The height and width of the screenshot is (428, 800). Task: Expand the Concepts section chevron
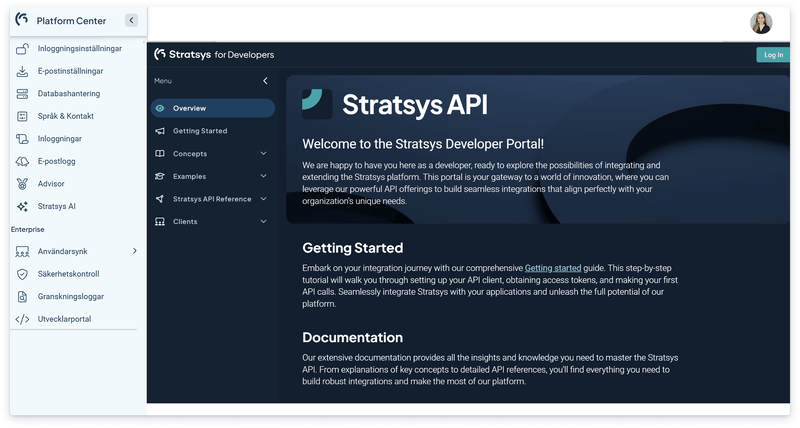(x=264, y=153)
